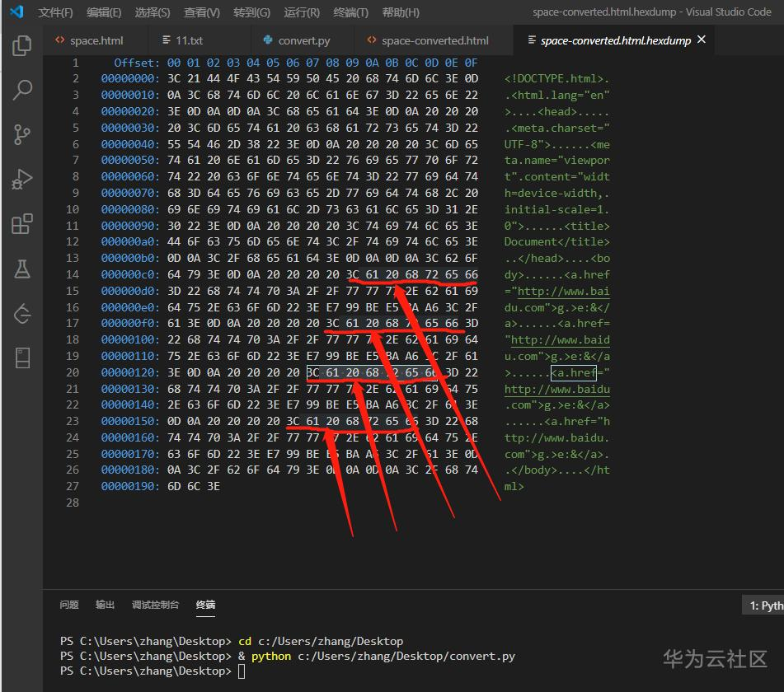Click offset 00000000 in hexdump
Screen dimensions: 784x692
pyautogui.click(x=130, y=78)
